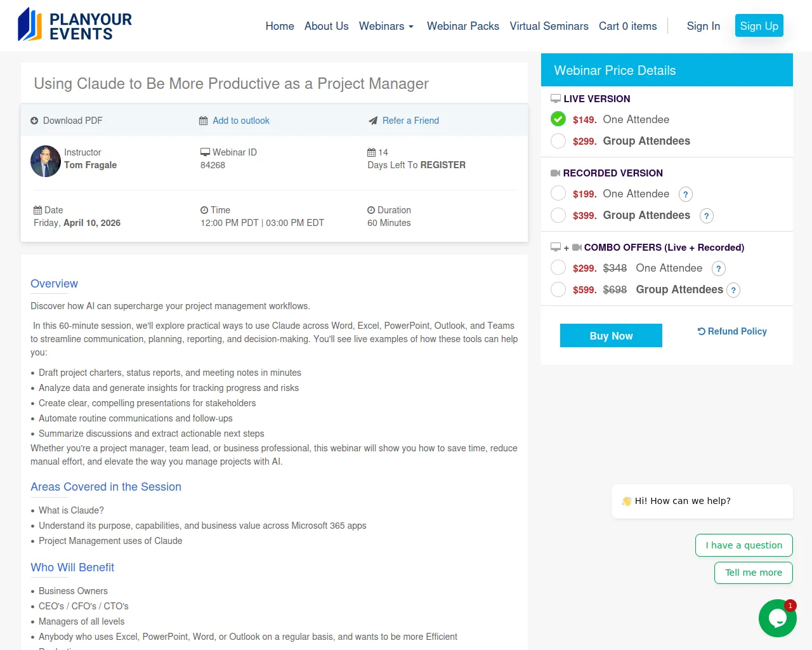812x650 pixels.
Task: Click help icon for combo One Attendee
Action: (x=719, y=269)
